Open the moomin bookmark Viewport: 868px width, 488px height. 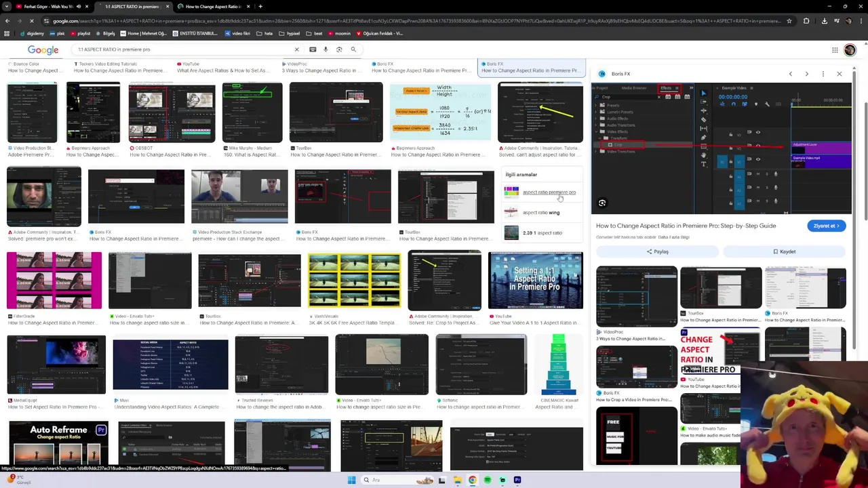340,33
